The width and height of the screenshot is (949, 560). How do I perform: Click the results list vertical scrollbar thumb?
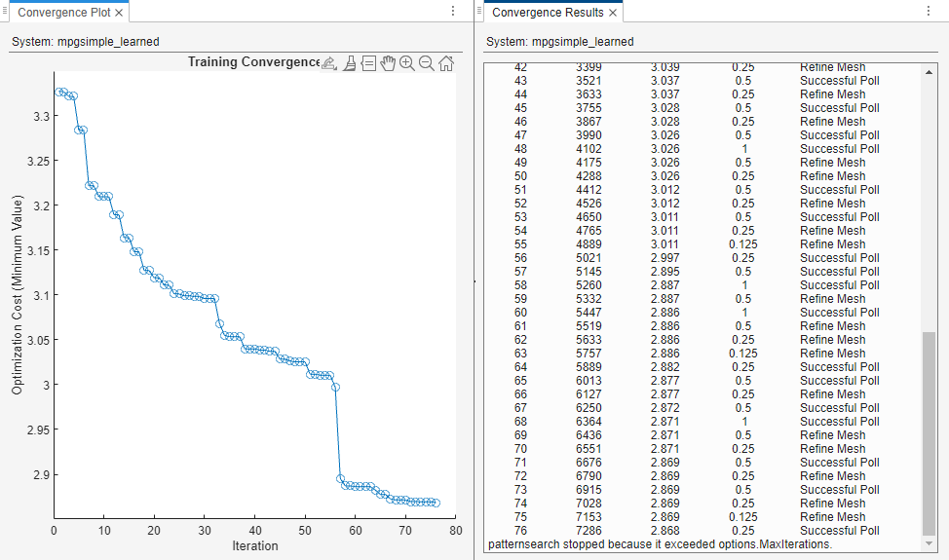[x=929, y=429]
